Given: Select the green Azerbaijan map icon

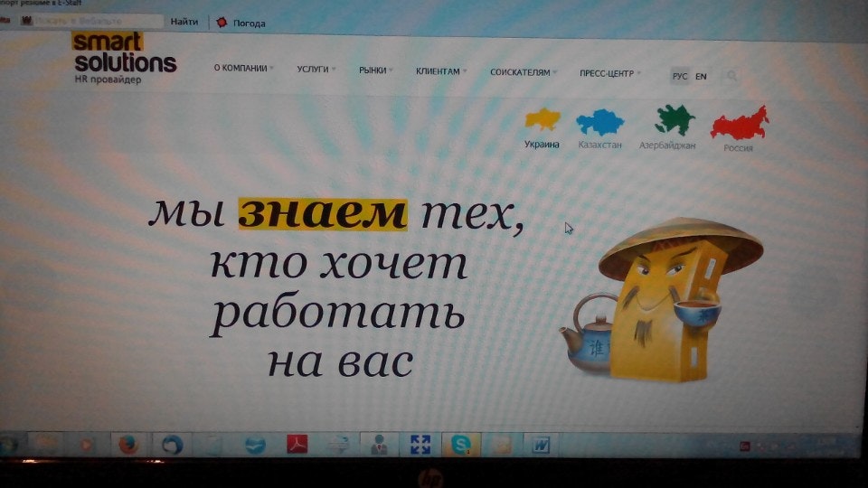Looking at the screenshot, I should point(675,120).
